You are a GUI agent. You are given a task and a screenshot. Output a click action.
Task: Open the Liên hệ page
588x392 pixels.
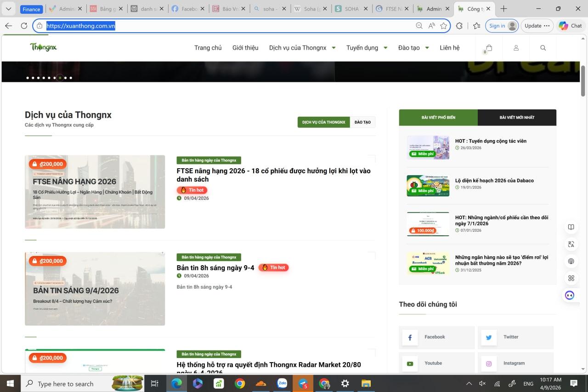pyautogui.click(x=449, y=48)
